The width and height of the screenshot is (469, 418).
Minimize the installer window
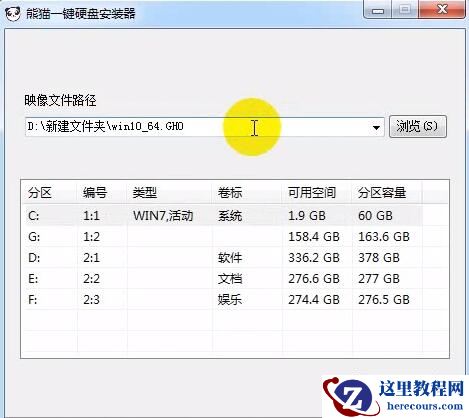click(378, 10)
